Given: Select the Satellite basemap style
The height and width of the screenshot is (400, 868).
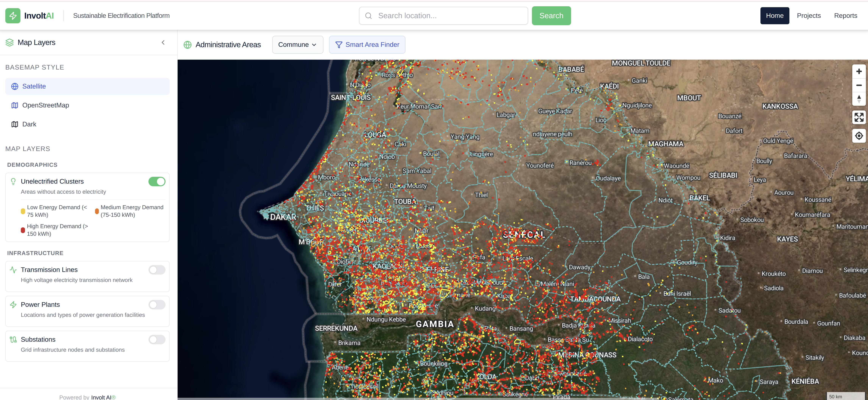Looking at the screenshot, I should click(x=87, y=86).
